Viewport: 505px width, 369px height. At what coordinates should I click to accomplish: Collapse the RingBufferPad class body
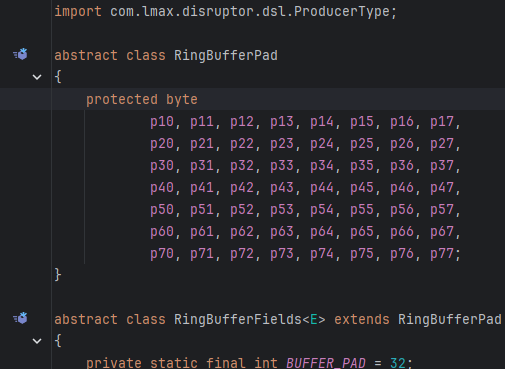[x=37, y=77]
